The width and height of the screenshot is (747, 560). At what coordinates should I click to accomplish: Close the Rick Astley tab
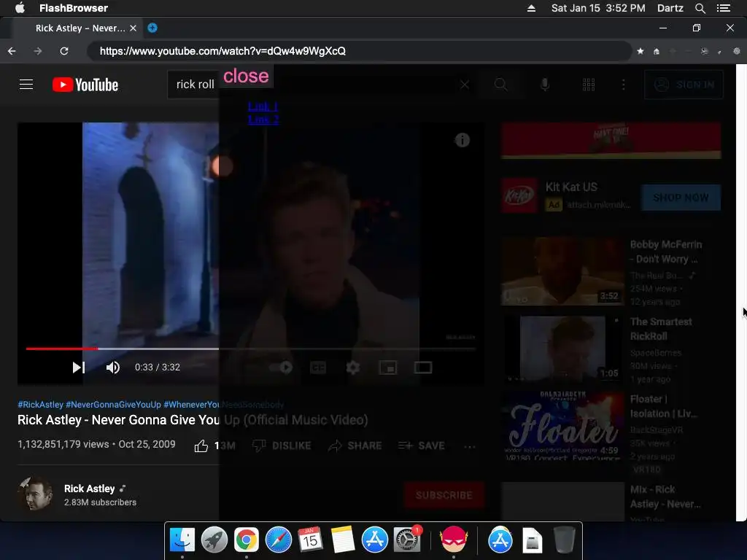click(133, 28)
